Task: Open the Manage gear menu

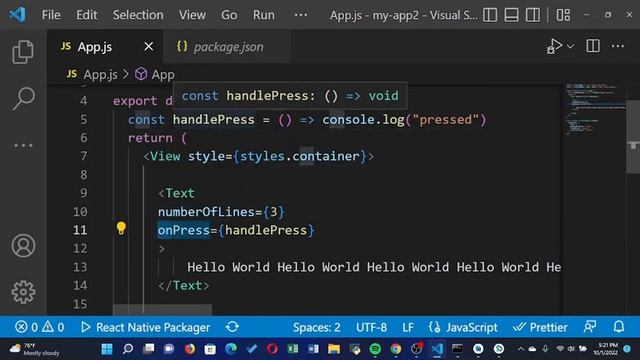Action: [23, 292]
